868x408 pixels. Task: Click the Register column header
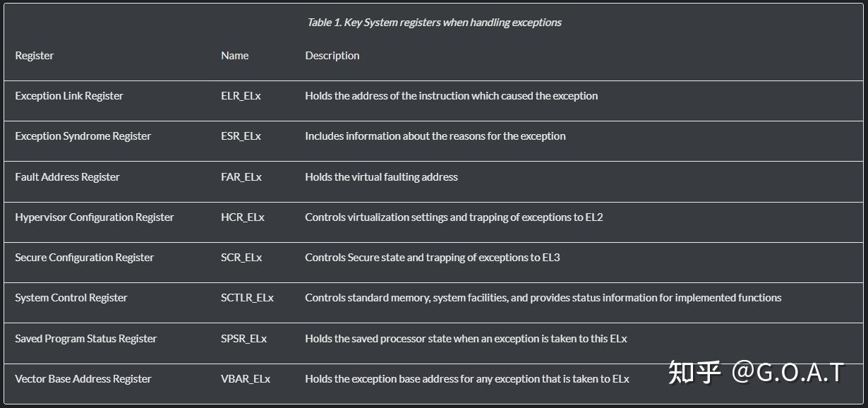(x=35, y=56)
